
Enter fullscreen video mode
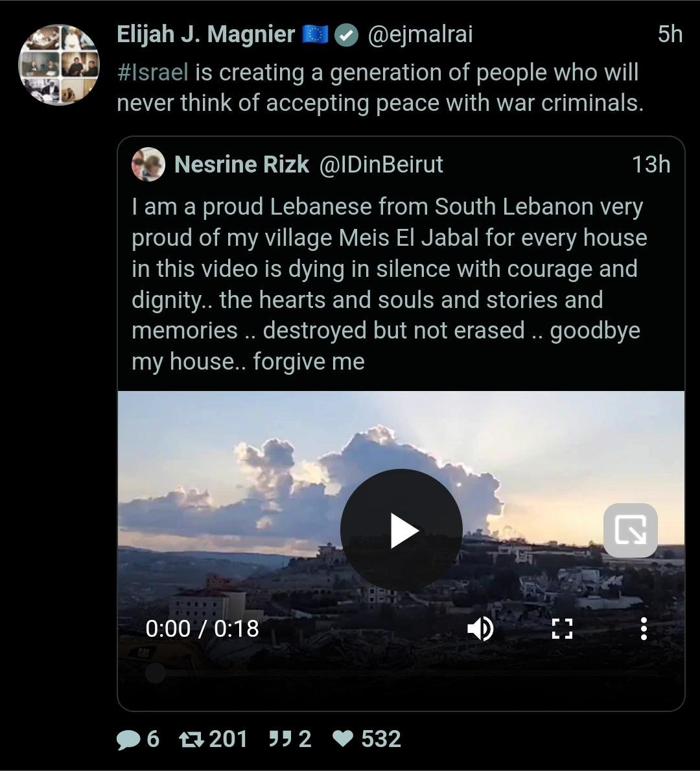(x=562, y=628)
